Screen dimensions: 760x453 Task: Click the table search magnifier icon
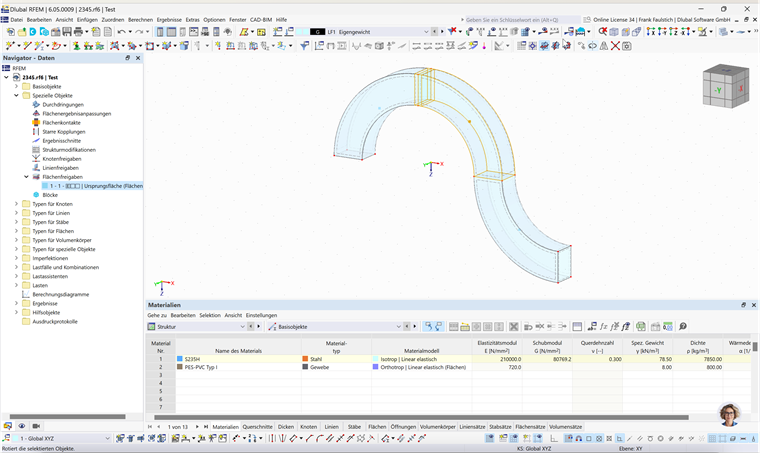[683, 327]
